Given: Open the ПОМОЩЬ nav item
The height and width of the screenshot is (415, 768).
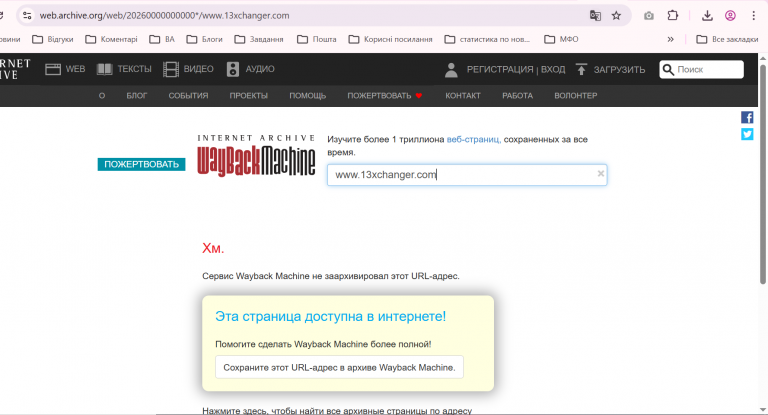Looking at the screenshot, I should (x=308, y=96).
